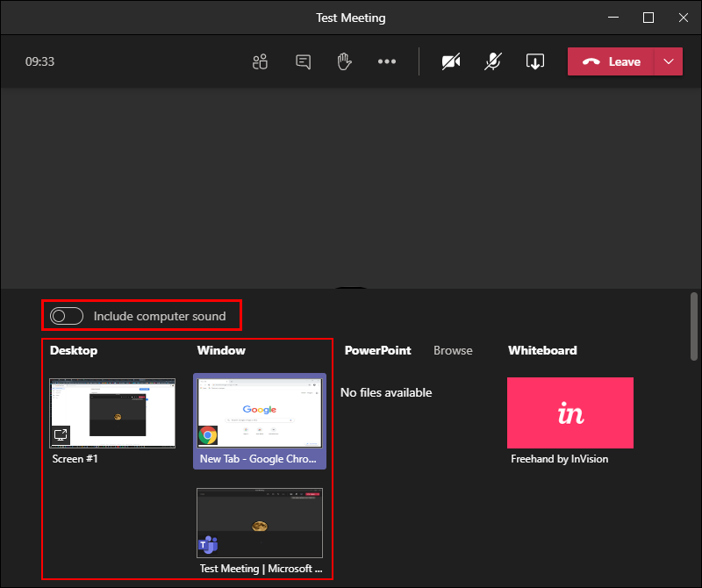Open the More actions ellipsis menu
Screen dimensions: 702x588
(387, 61)
